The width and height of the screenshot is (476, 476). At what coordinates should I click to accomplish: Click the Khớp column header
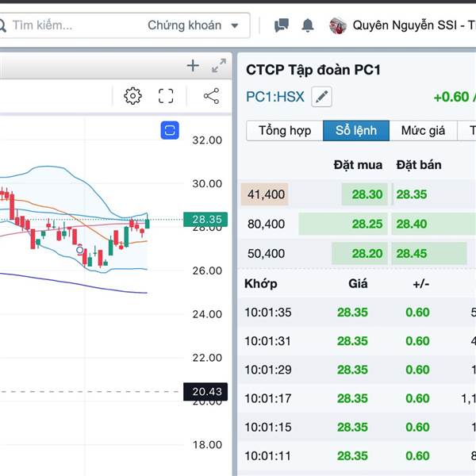pyautogui.click(x=261, y=284)
